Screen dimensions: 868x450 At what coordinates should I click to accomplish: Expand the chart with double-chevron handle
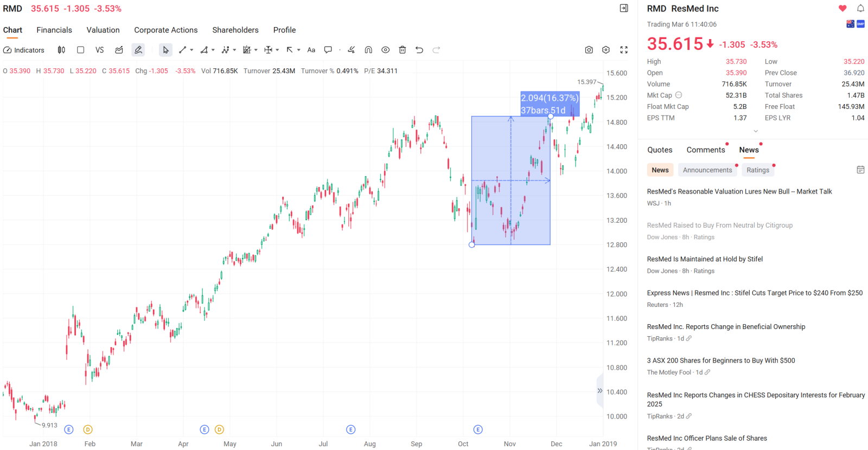tap(599, 391)
